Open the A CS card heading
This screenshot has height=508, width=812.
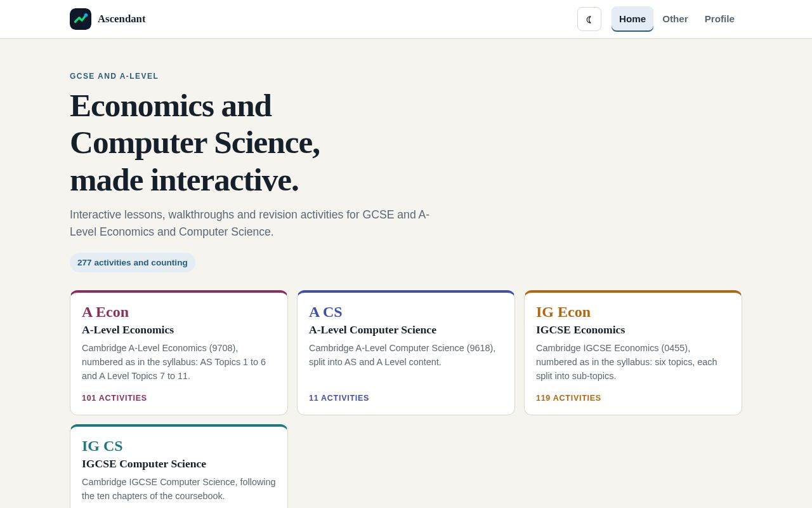(325, 312)
